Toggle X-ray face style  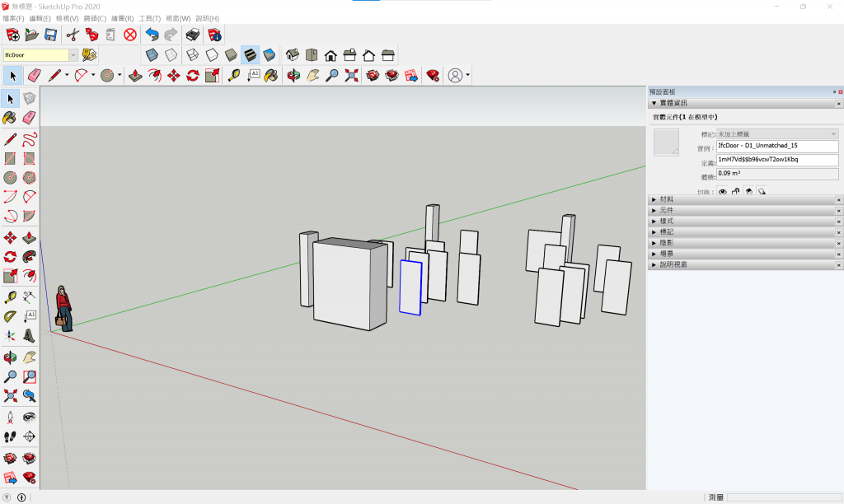coord(152,55)
